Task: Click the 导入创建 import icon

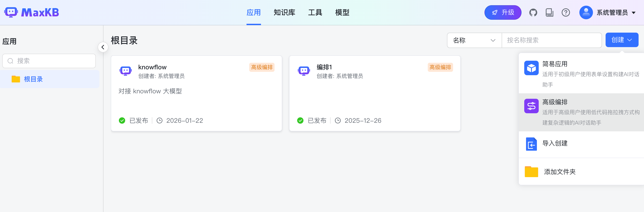Action: tap(531, 144)
